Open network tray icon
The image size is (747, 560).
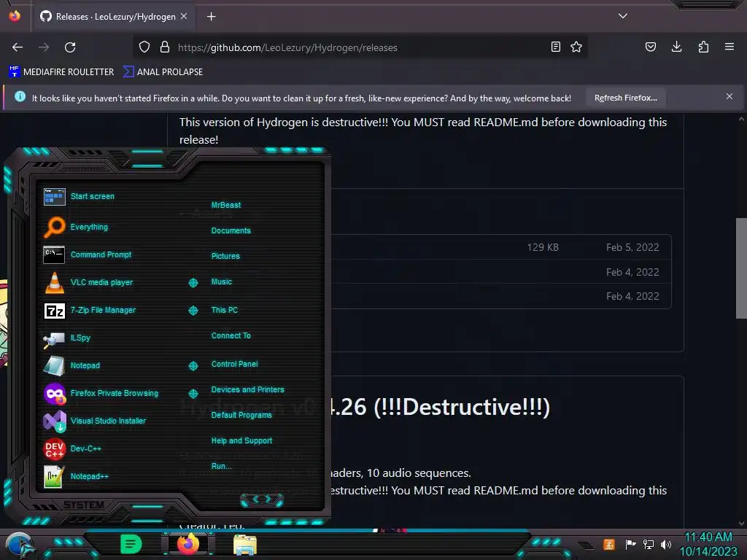click(649, 544)
